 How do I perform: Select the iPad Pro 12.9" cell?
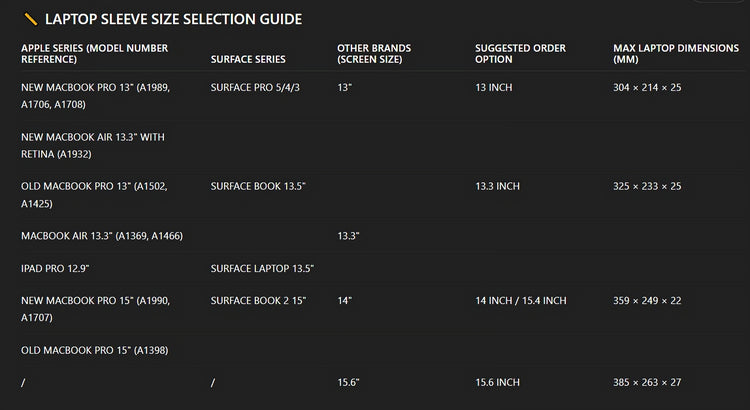(62, 268)
